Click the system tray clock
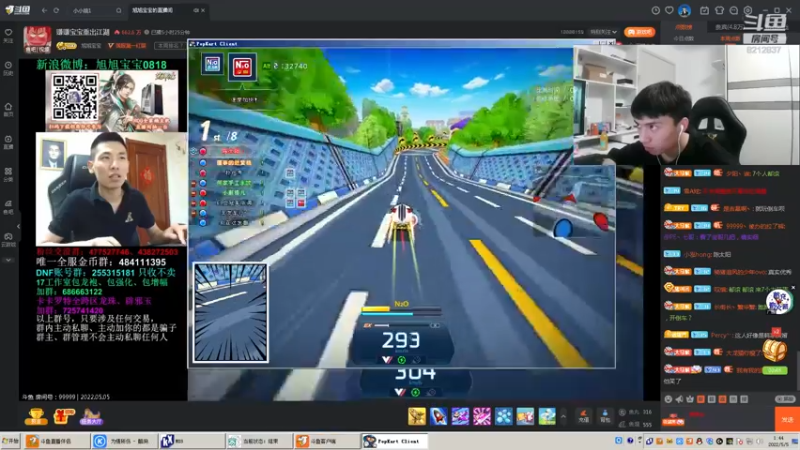 [x=778, y=441]
